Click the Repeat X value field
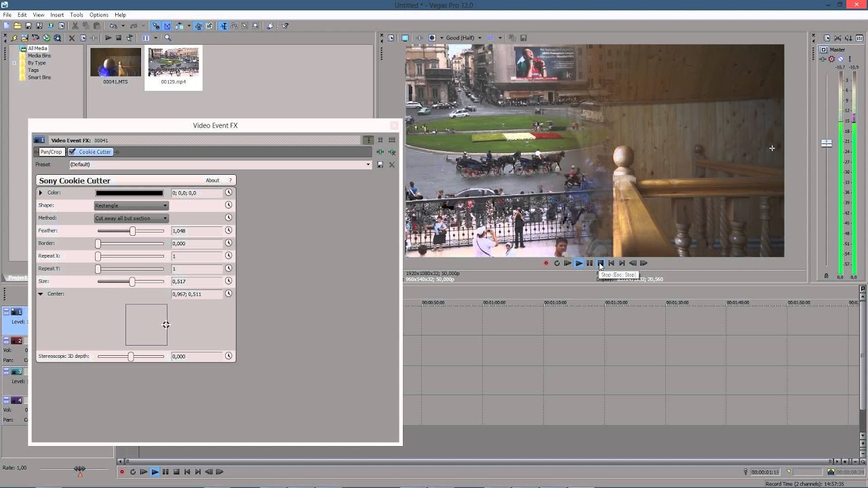The width and height of the screenshot is (868, 488). tap(196, 256)
